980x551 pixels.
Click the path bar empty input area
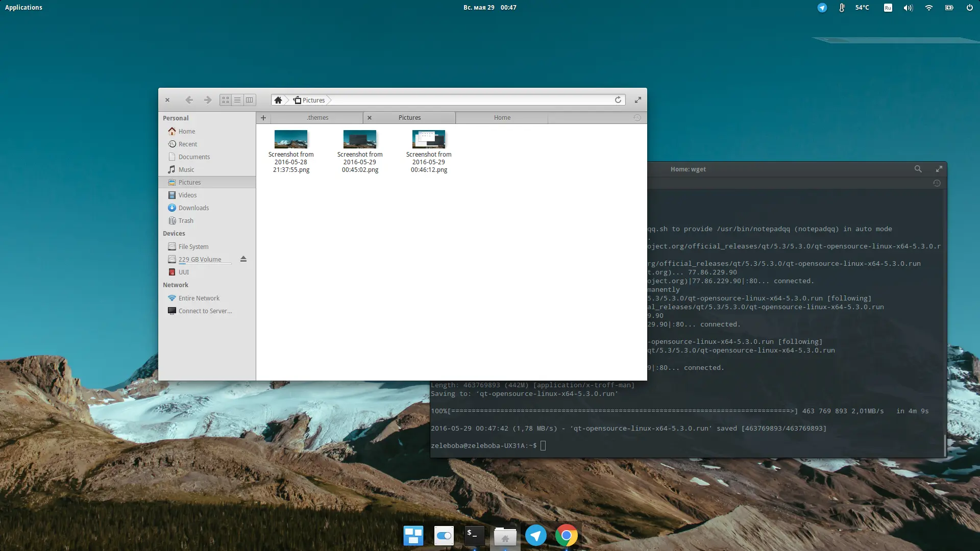pos(472,100)
